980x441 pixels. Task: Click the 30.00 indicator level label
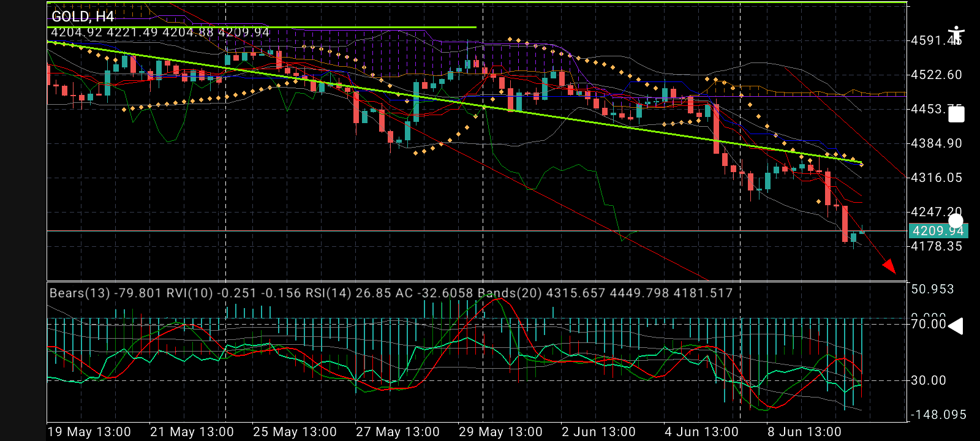929,380
